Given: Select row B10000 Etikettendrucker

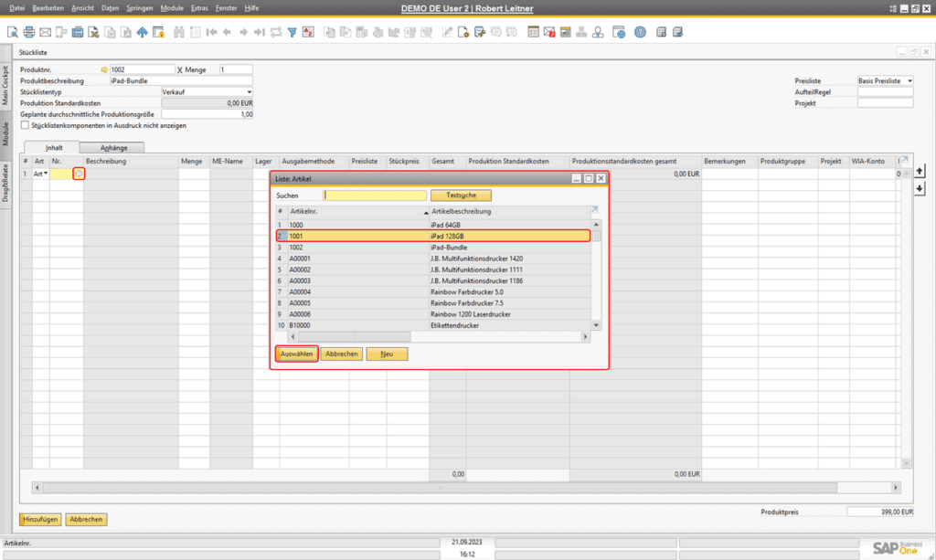Looking at the screenshot, I should (x=433, y=325).
